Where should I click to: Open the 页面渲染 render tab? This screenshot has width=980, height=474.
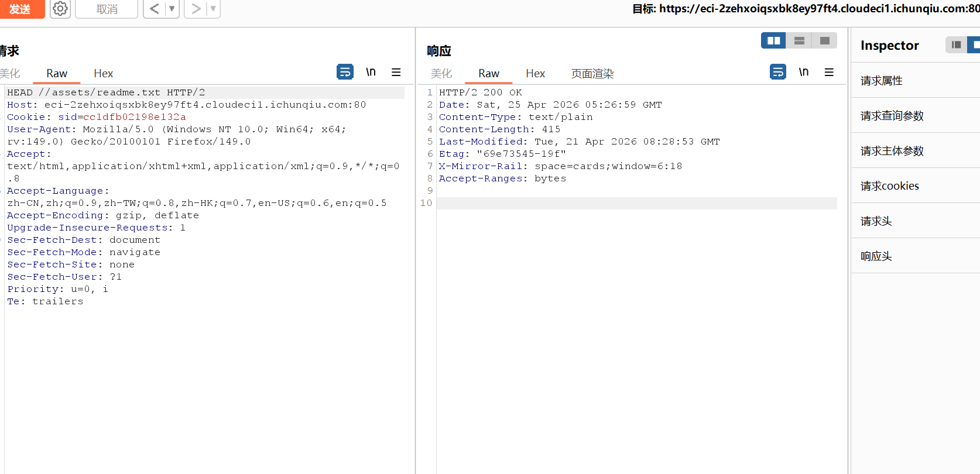click(592, 73)
